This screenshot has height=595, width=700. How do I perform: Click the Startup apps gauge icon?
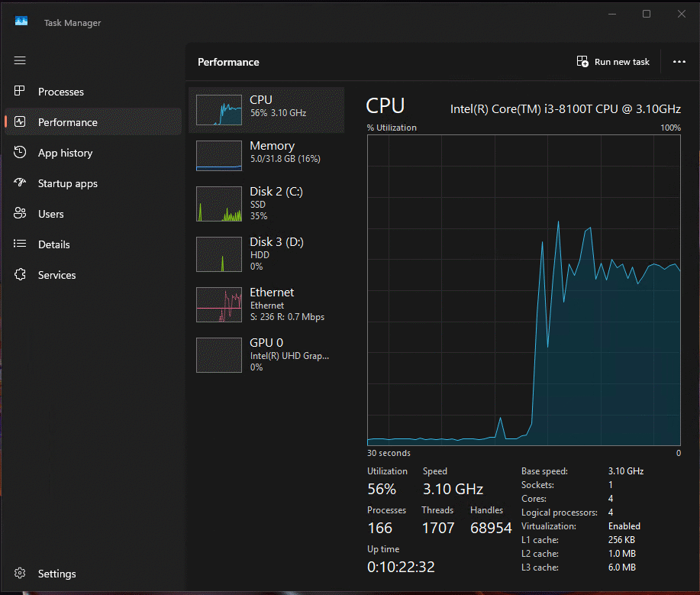tap(21, 183)
